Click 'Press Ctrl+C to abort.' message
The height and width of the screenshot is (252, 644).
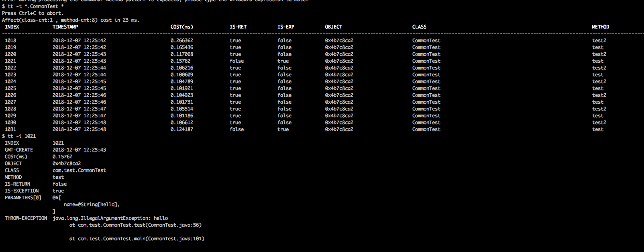(33, 13)
